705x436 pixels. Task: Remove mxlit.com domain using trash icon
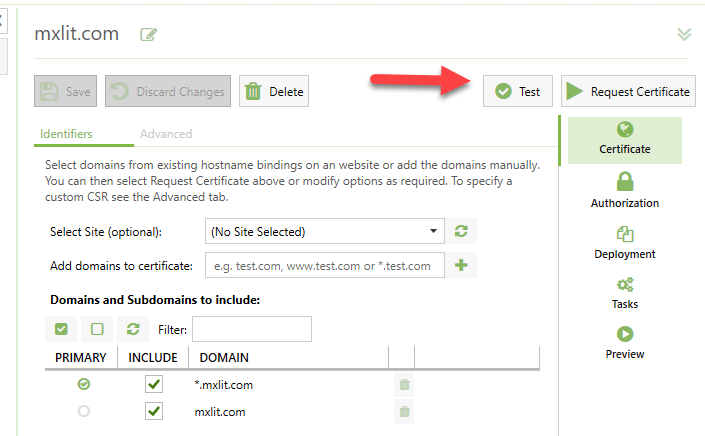click(x=404, y=411)
